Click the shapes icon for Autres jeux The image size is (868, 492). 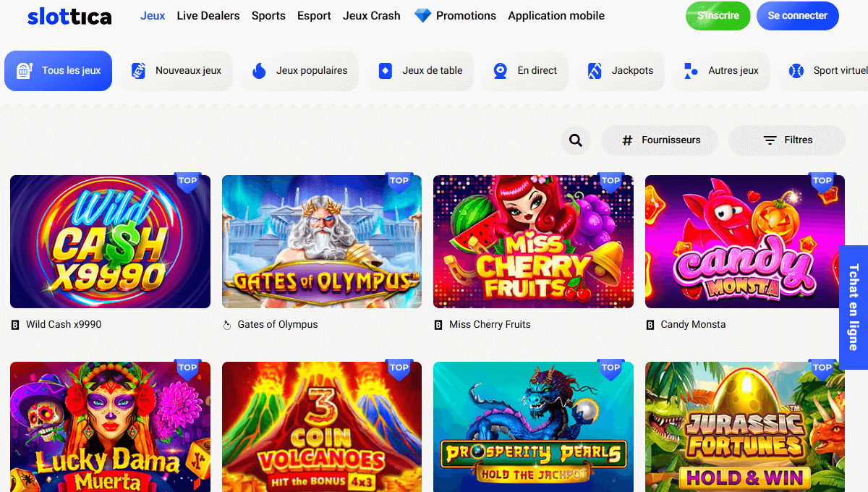tap(691, 71)
